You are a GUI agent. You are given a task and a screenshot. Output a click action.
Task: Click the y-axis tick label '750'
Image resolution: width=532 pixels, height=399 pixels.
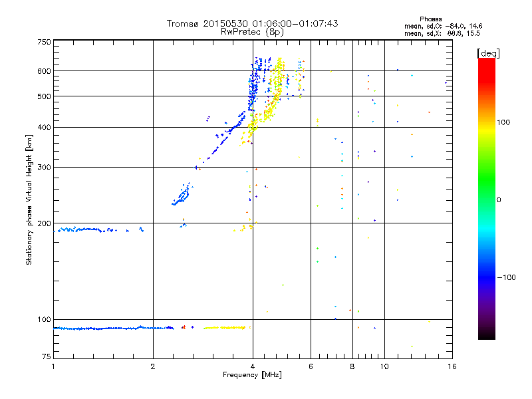pyautogui.click(x=44, y=42)
